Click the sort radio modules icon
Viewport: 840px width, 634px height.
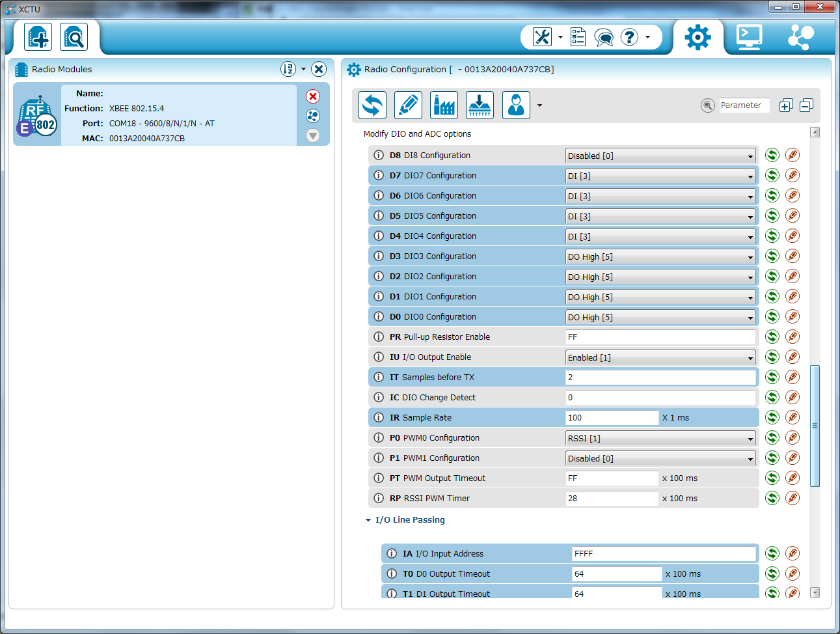pos(288,69)
